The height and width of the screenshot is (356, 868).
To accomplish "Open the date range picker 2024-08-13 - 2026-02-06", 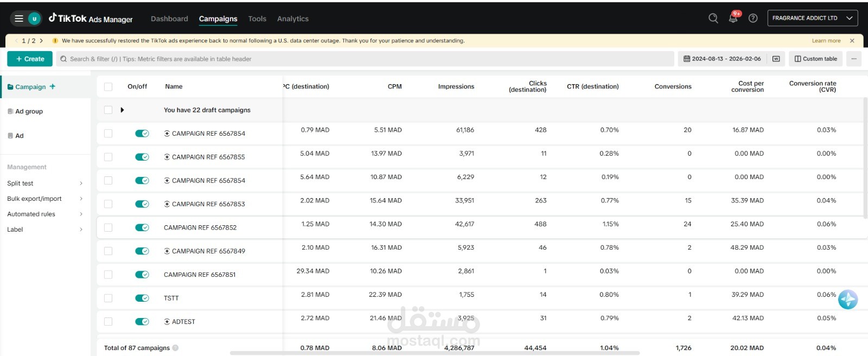I will click(722, 59).
